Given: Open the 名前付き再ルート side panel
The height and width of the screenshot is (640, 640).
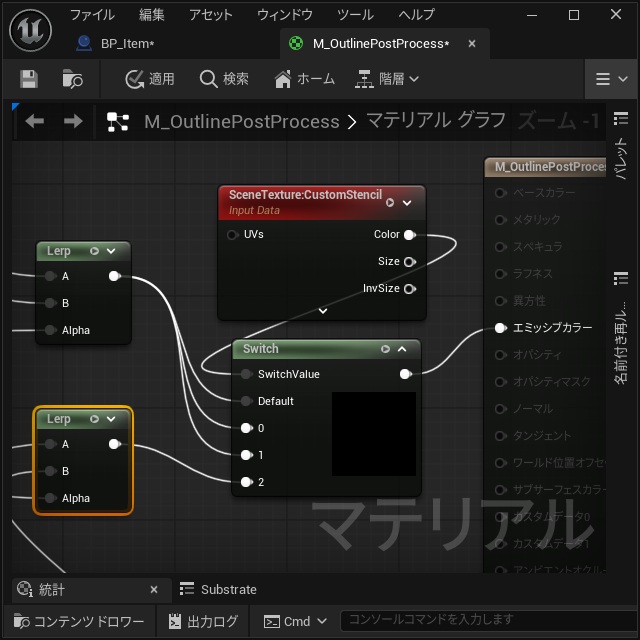Looking at the screenshot, I should pyautogui.click(x=621, y=342).
